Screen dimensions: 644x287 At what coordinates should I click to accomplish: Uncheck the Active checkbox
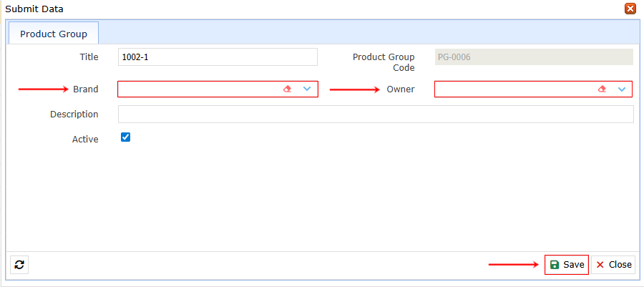tap(126, 137)
